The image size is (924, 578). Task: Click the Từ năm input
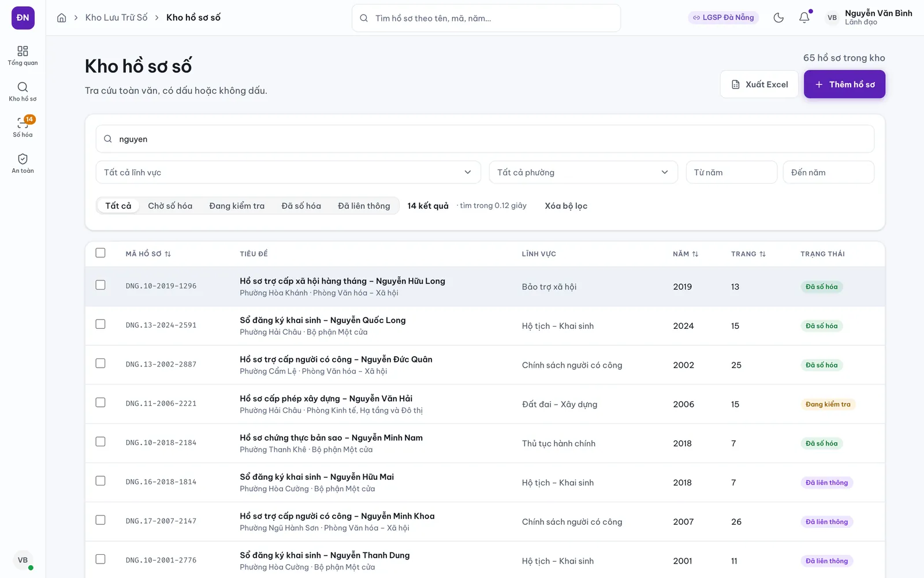point(732,172)
